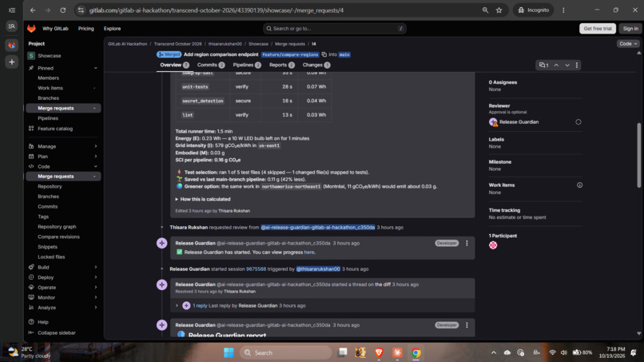Image resolution: width=644 pixels, height=362 pixels.
Task: Switch to the Overview tab
Action: click(174, 65)
